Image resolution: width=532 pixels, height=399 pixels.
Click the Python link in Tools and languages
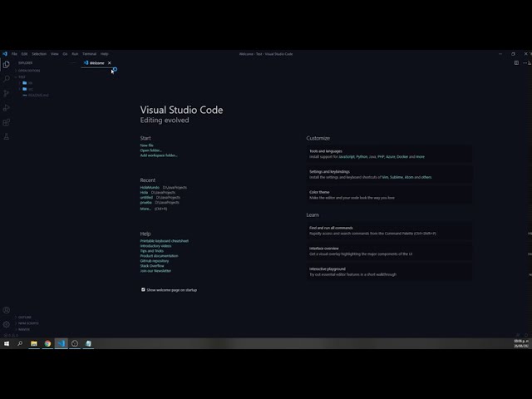coord(362,157)
